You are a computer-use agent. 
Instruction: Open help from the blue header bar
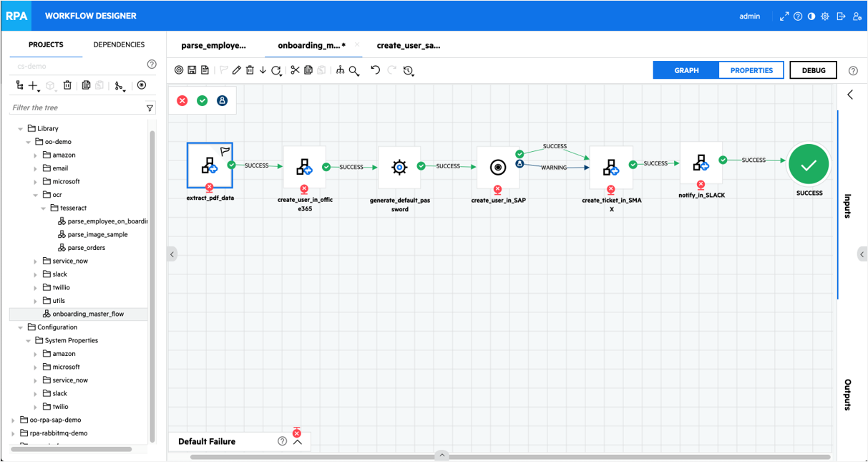798,16
